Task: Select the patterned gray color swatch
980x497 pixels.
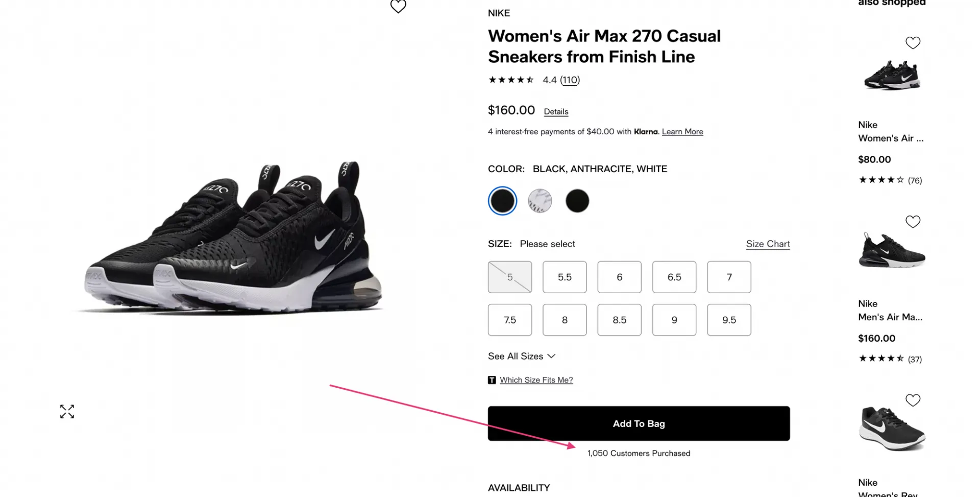Action: [540, 201]
